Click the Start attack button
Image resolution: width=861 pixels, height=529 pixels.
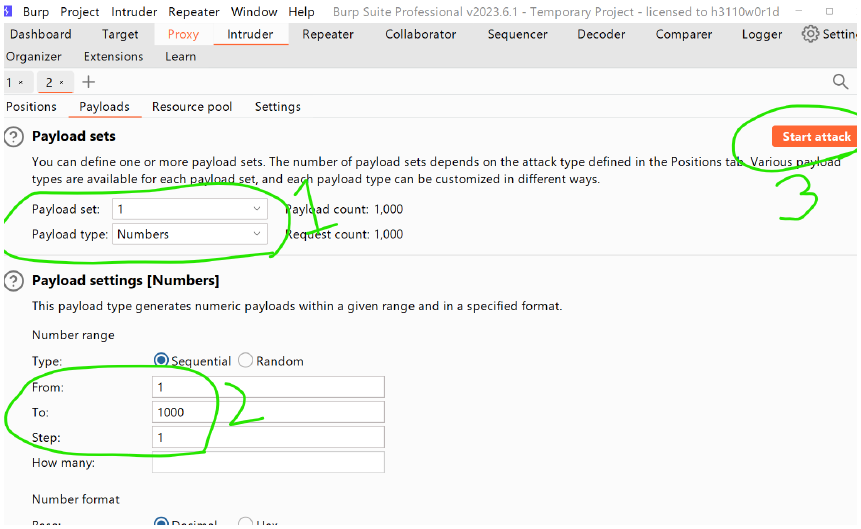pos(814,137)
